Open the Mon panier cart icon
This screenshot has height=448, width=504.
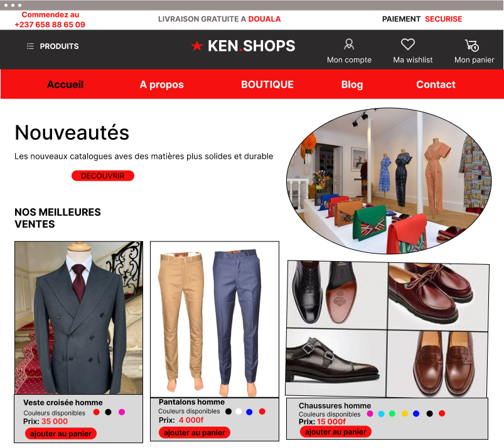tap(472, 45)
